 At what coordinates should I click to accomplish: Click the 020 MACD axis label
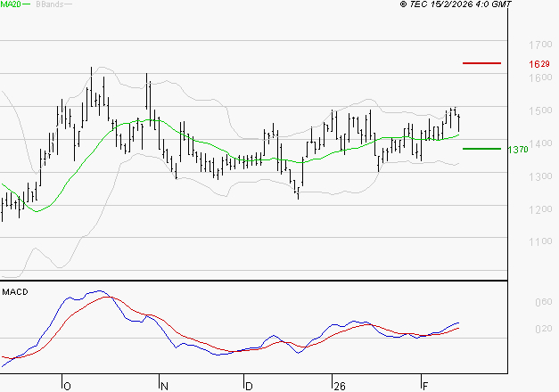point(541,330)
